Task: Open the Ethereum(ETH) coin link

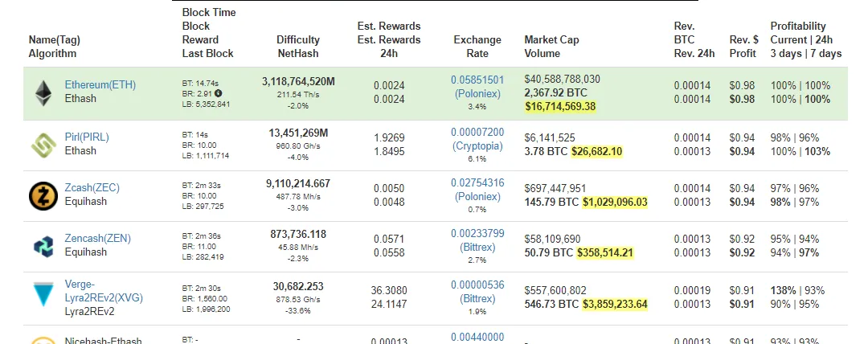Action: point(100,84)
